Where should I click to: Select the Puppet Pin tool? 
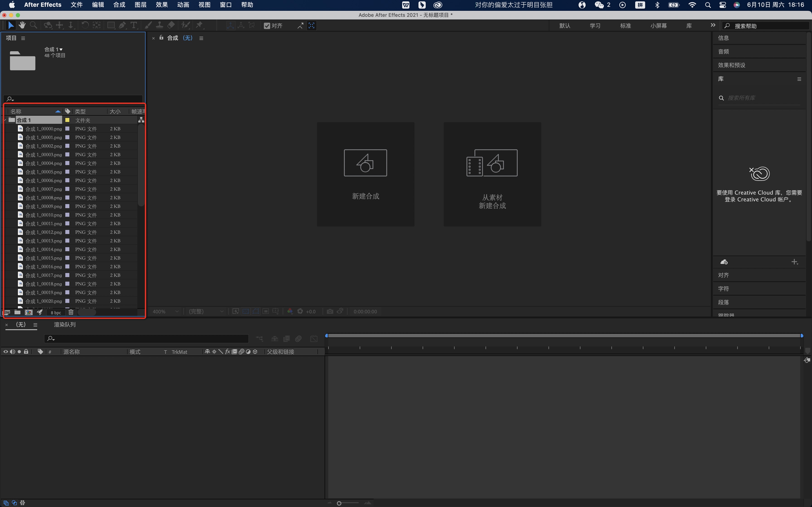coord(199,25)
